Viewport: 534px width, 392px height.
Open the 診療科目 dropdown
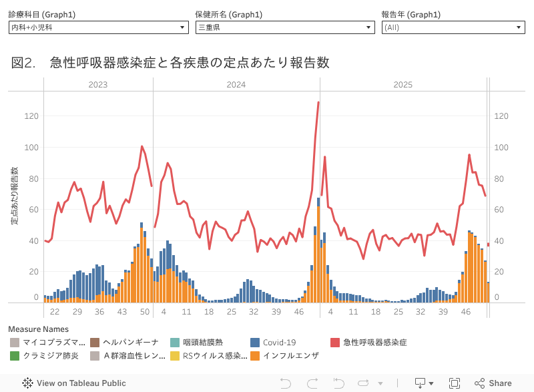click(x=99, y=27)
